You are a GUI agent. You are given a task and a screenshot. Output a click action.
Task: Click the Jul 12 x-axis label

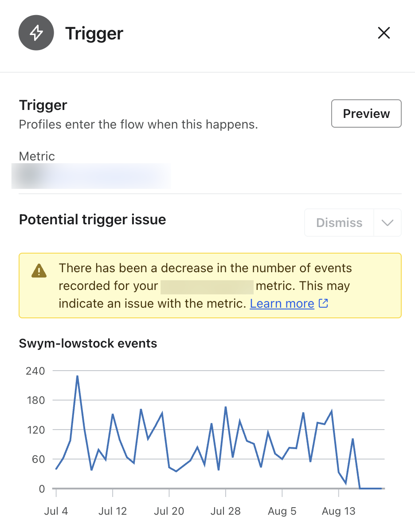pyautogui.click(x=113, y=511)
